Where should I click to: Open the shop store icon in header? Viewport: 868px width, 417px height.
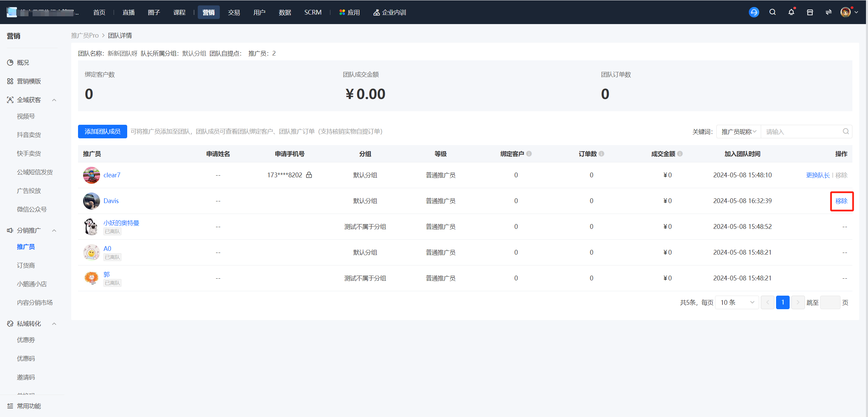pos(810,12)
